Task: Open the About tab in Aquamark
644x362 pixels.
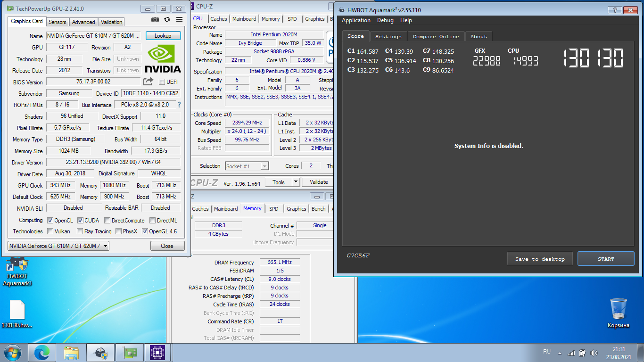Action: (479, 36)
